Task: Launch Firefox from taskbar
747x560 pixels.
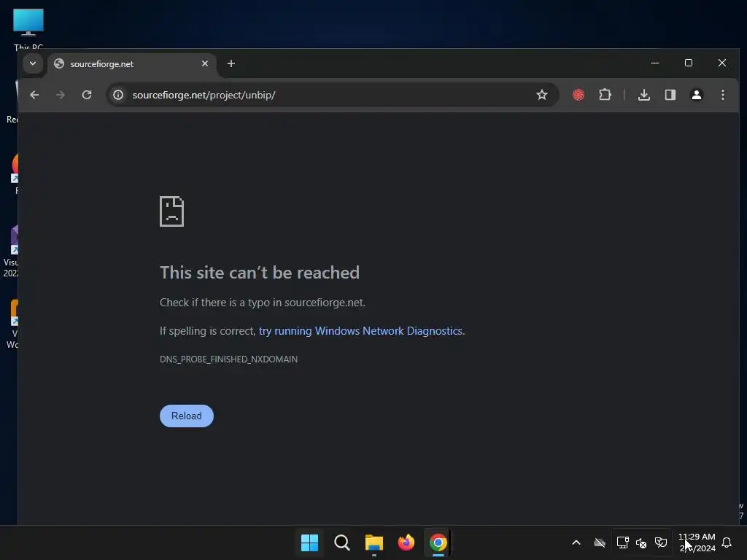Action: (406, 542)
